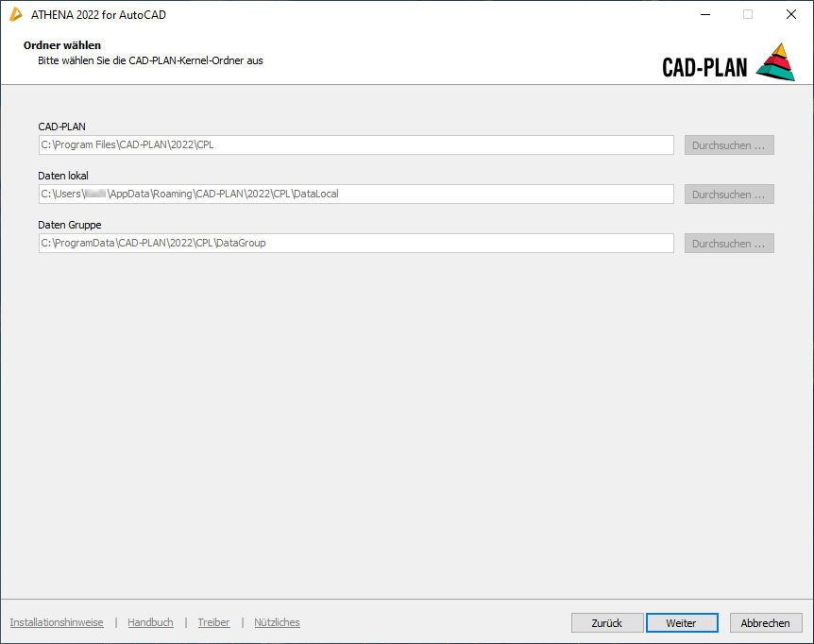The image size is (814, 644).
Task: Select the Daten lokal path field
Action: (x=356, y=195)
